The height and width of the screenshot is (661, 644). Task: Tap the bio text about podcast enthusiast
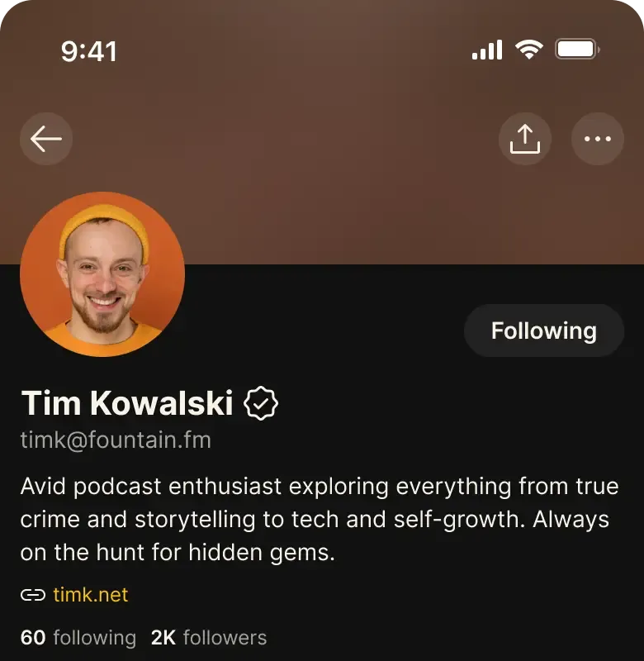(x=320, y=519)
